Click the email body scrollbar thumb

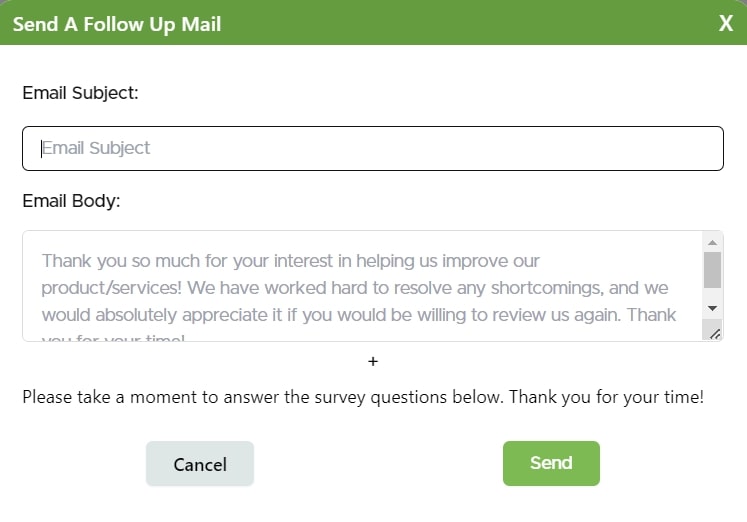point(712,269)
